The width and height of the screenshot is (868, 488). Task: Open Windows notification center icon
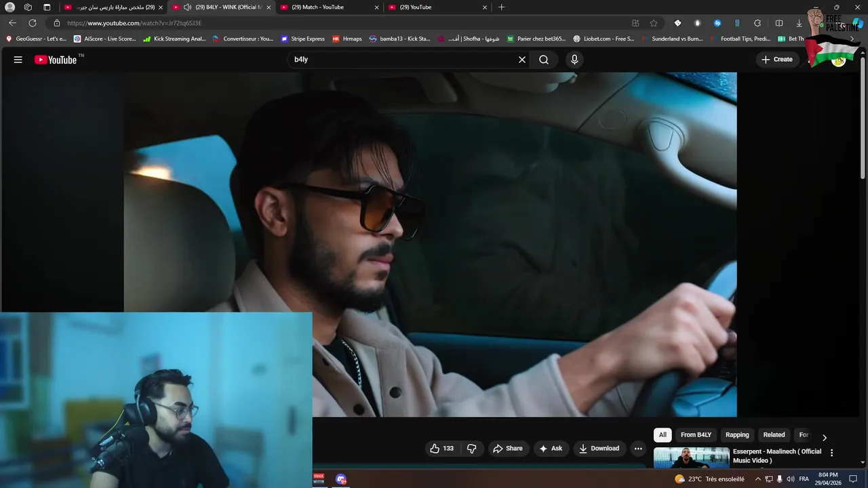(x=853, y=479)
